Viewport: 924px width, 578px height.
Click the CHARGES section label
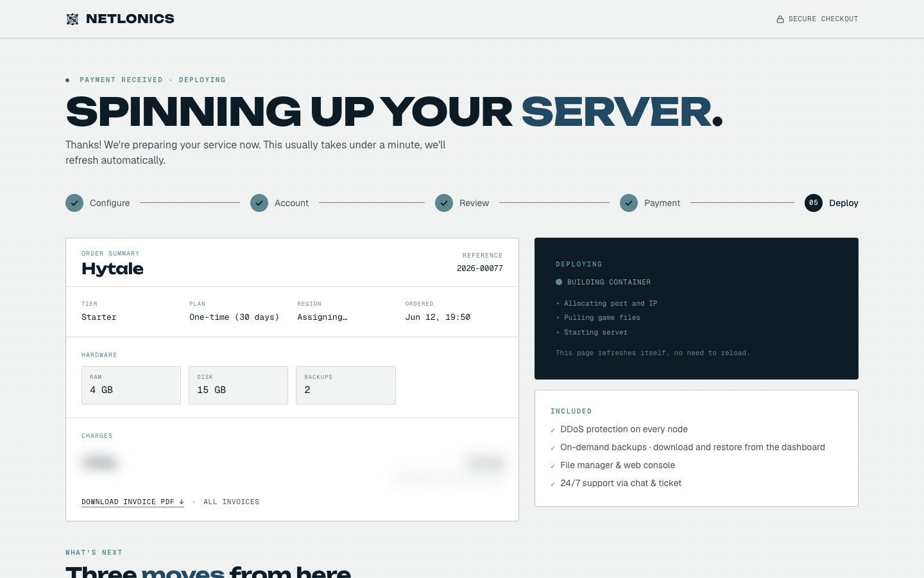[x=97, y=436]
